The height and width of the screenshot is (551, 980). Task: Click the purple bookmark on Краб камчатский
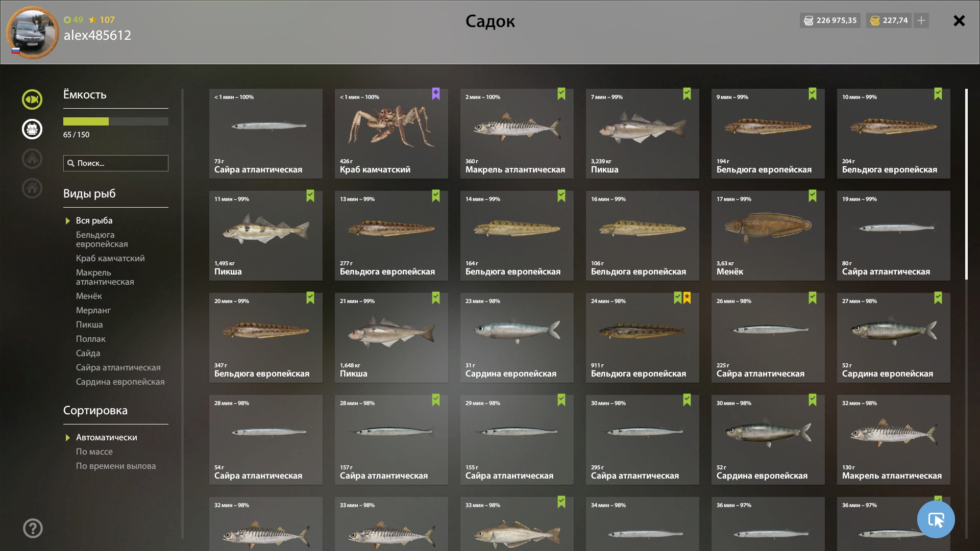pyautogui.click(x=436, y=94)
